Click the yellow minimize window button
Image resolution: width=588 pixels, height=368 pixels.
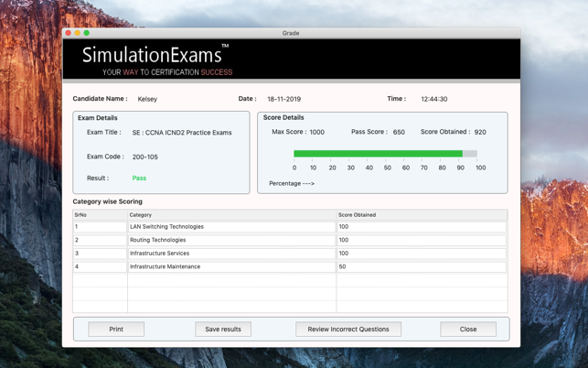[x=77, y=33]
